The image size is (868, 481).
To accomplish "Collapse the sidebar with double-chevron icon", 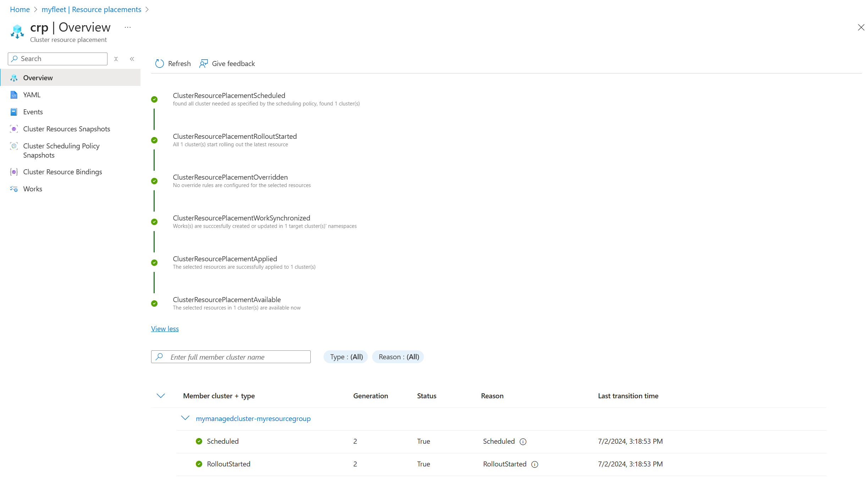I will pos(132,59).
